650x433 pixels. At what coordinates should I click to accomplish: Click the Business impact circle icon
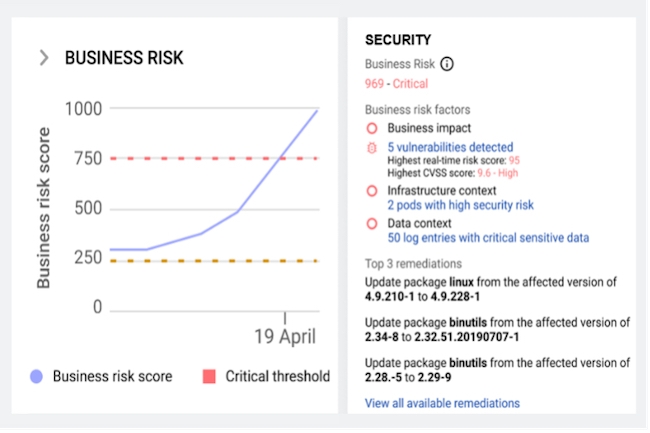(x=372, y=128)
